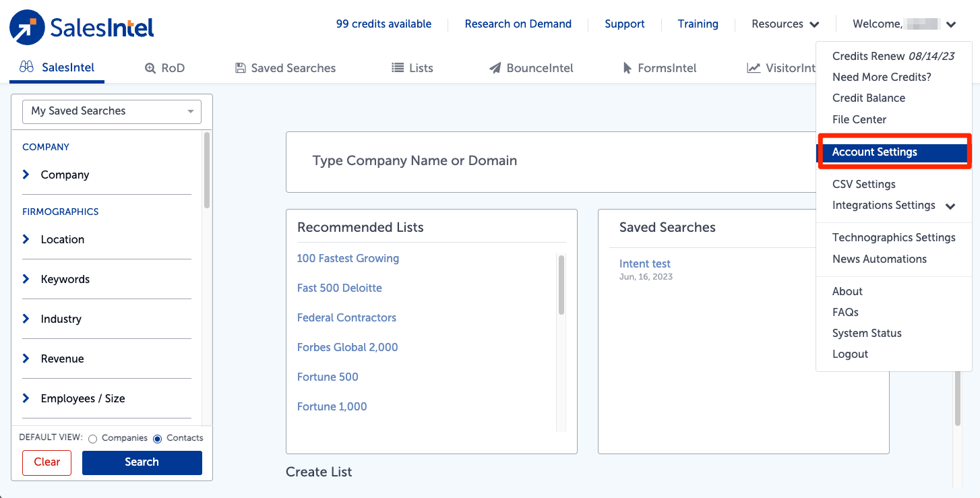Open the Fast 500 Deloitte list

tap(340, 288)
